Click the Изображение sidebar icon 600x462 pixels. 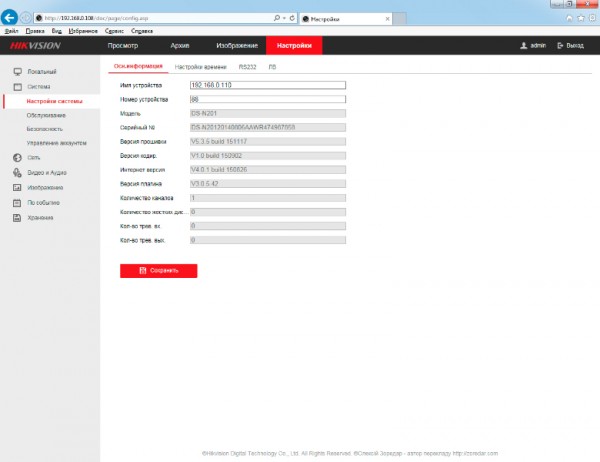tap(17, 188)
